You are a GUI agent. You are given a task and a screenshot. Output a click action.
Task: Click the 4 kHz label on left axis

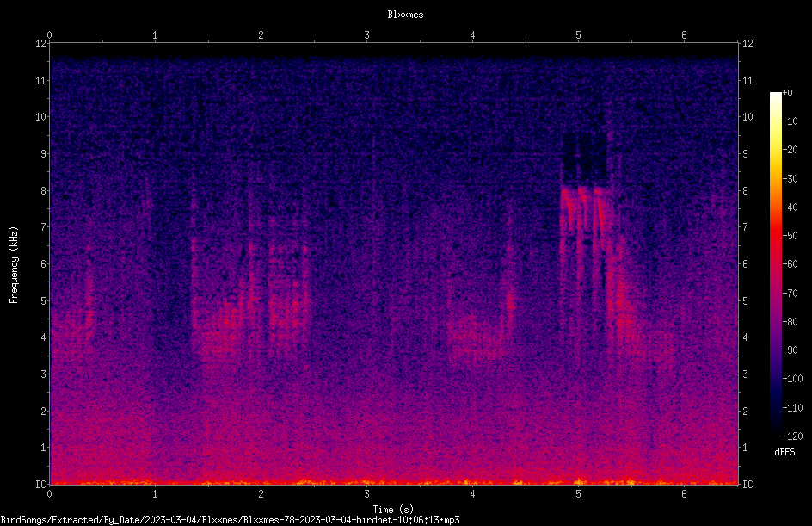coord(44,337)
